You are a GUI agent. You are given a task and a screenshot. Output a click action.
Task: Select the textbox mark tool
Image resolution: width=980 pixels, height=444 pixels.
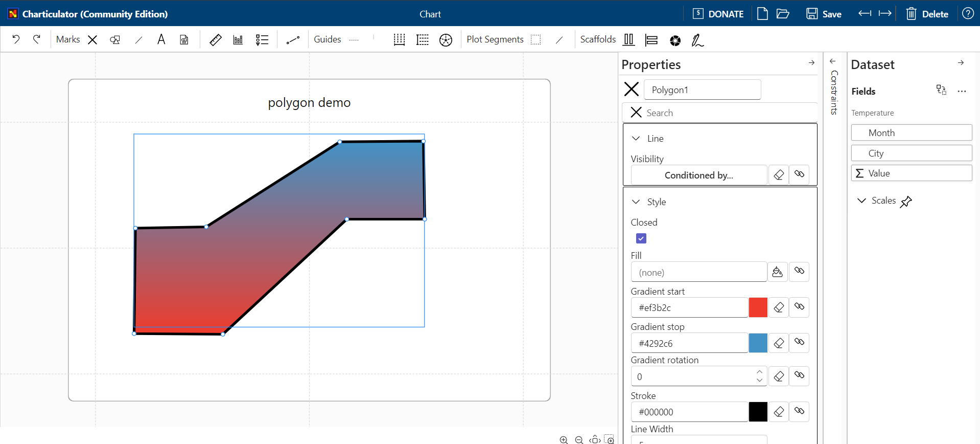tap(184, 39)
